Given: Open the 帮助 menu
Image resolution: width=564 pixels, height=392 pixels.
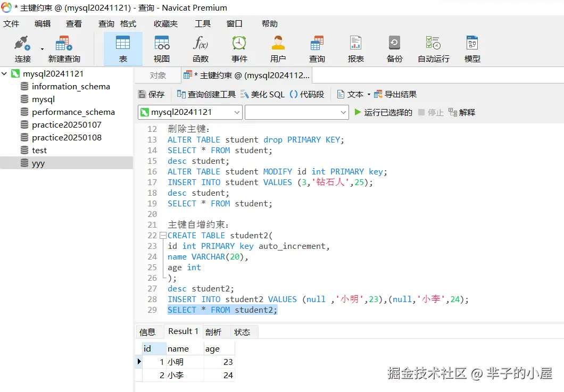Looking at the screenshot, I should tap(269, 24).
